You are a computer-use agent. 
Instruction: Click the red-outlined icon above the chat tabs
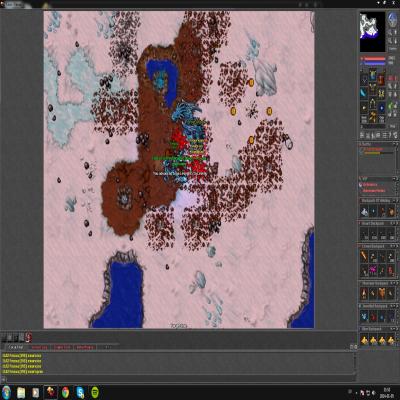(29, 337)
